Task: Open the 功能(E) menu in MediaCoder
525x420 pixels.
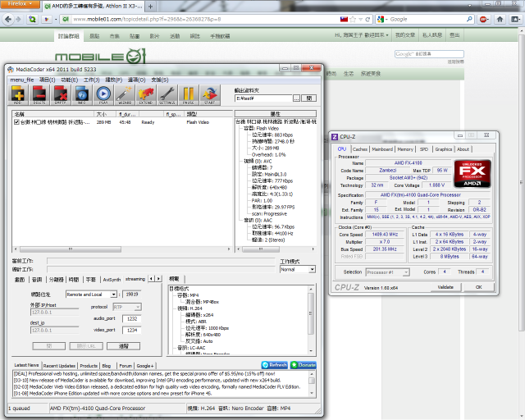Action: click(69, 80)
